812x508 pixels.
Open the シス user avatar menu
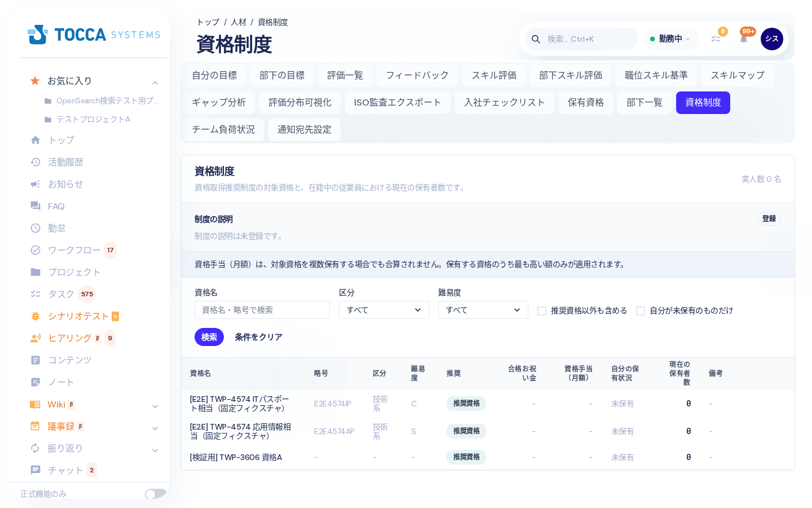click(x=772, y=39)
